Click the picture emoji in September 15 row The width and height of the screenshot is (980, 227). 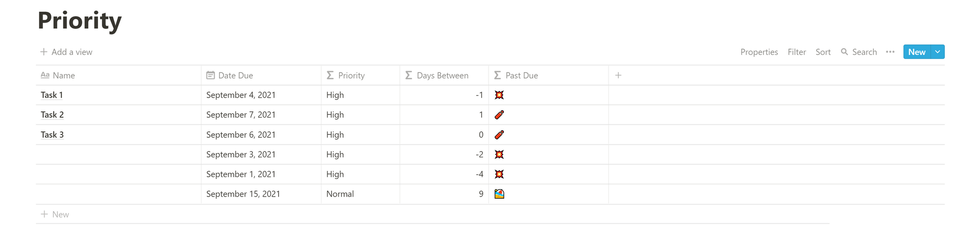click(x=499, y=194)
